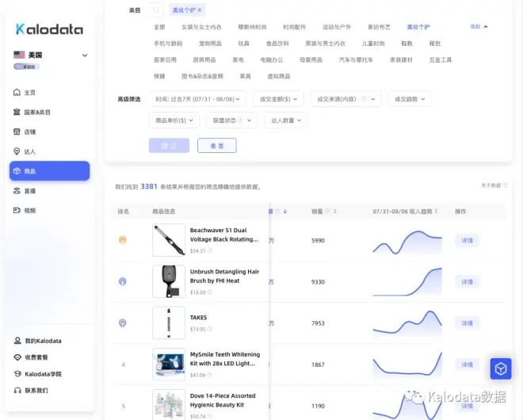Open the 时间 date range dropdown
The height and width of the screenshot is (420, 523).
198,99
